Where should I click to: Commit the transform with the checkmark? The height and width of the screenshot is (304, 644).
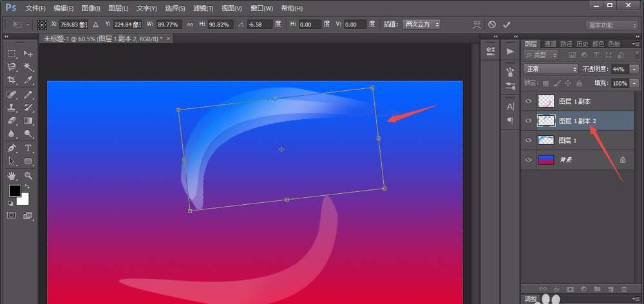(507, 24)
